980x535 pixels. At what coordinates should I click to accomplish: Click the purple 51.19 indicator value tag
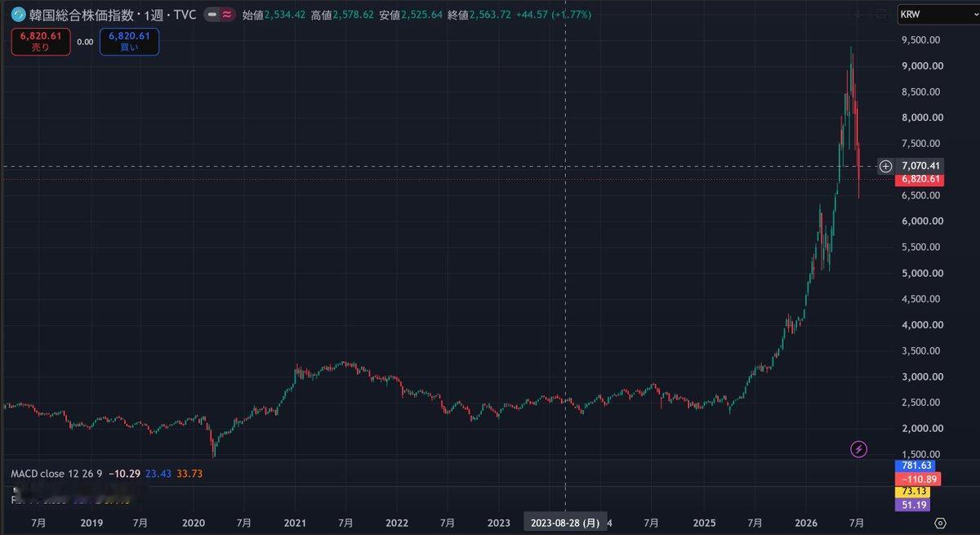coord(913,505)
